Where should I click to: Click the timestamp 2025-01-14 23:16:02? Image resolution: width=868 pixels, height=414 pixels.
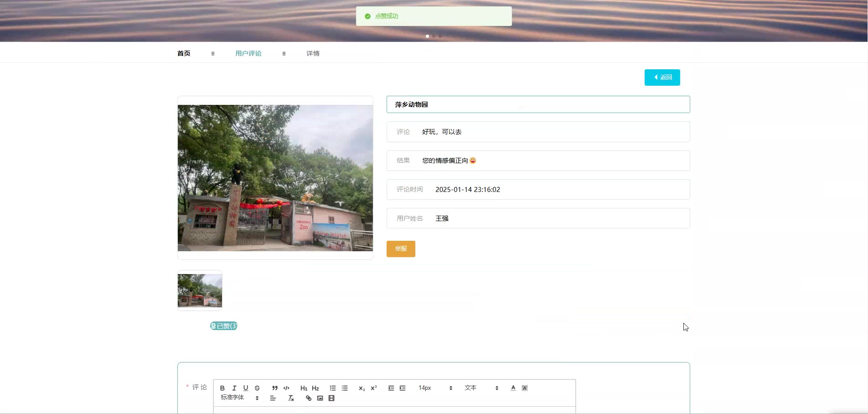pos(468,190)
